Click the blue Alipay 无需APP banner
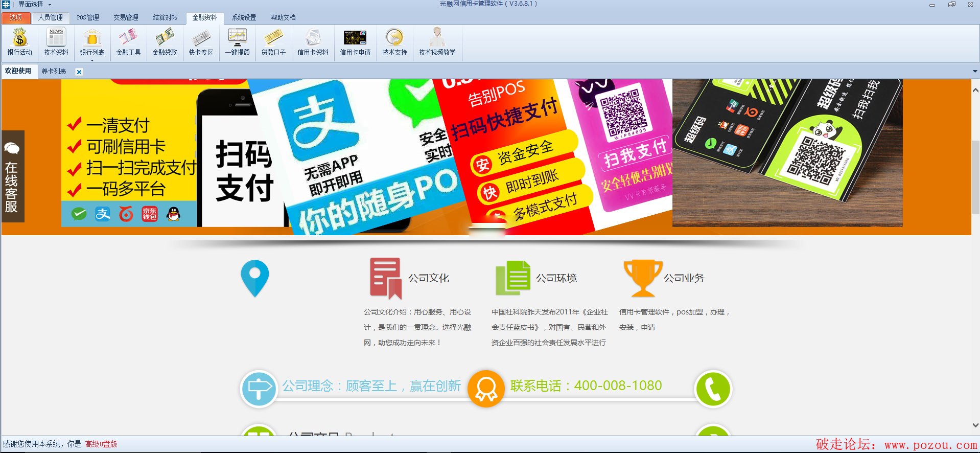This screenshot has width=980, height=453. [x=358, y=156]
